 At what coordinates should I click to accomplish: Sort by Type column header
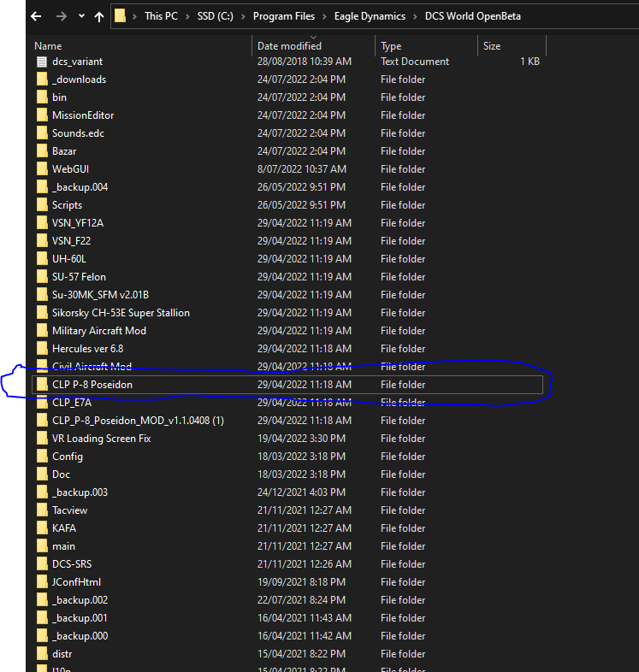point(391,46)
